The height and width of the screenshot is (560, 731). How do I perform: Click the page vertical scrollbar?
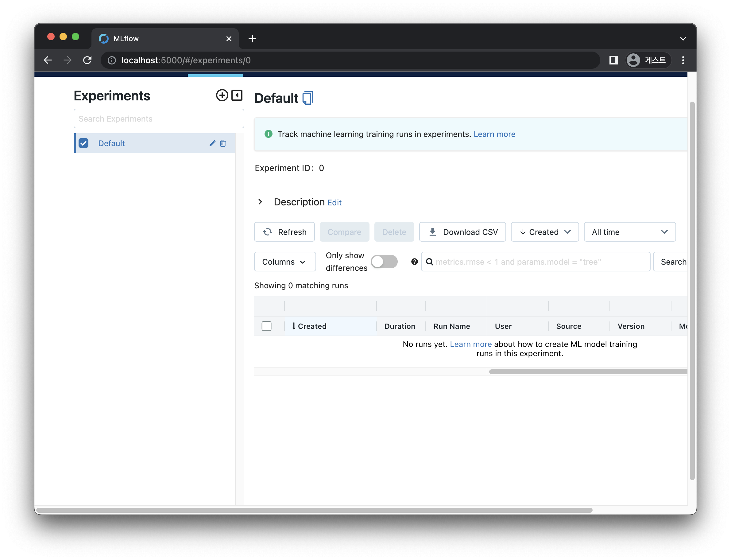point(692,291)
